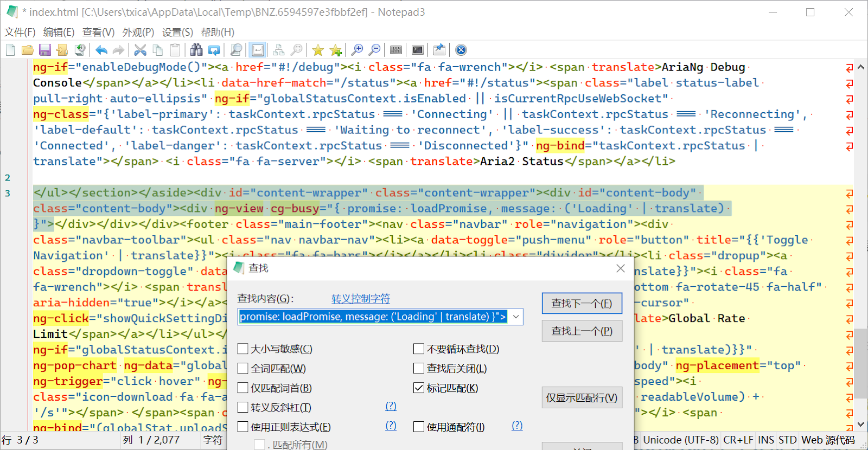Screen dimensions: 868x450
Task: Toggle the word wrap toolbar icon
Action: (258, 50)
